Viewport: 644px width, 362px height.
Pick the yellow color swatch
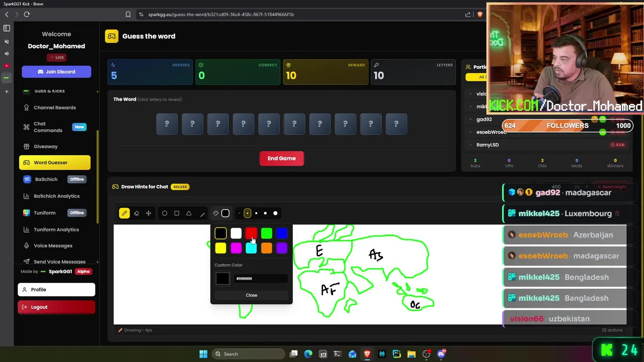(220, 248)
